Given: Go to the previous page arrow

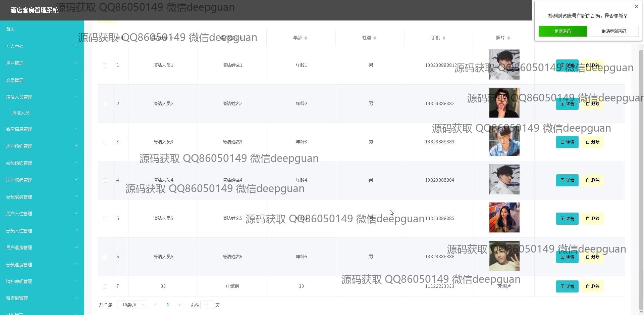Looking at the screenshot, I should tap(156, 305).
